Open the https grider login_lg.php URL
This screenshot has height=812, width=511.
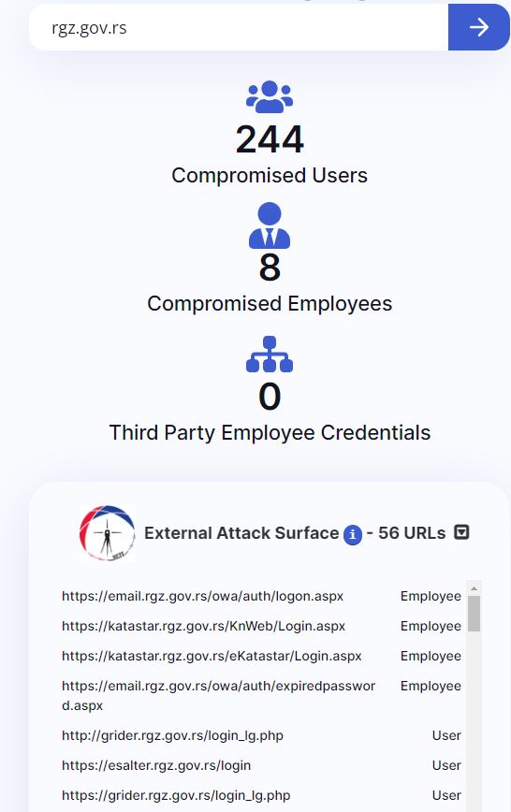[176, 795]
